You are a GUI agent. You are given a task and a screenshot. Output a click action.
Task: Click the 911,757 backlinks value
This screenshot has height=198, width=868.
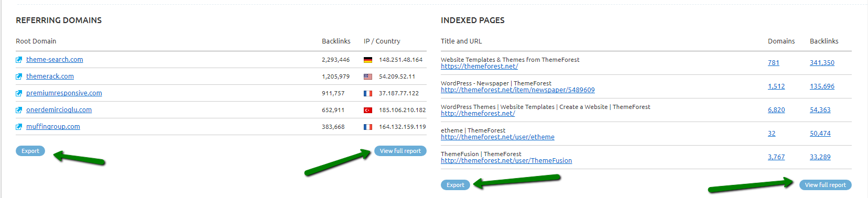click(333, 93)
